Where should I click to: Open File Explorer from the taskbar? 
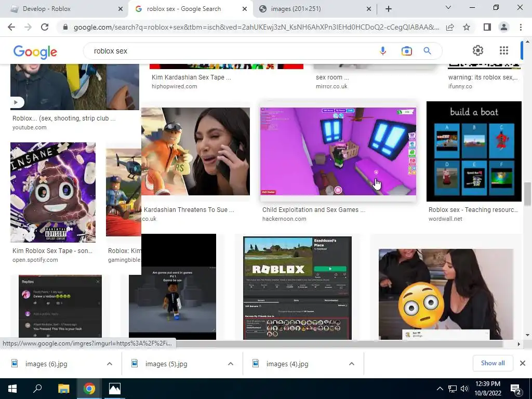pyautogui.click(x=63, y=389)
